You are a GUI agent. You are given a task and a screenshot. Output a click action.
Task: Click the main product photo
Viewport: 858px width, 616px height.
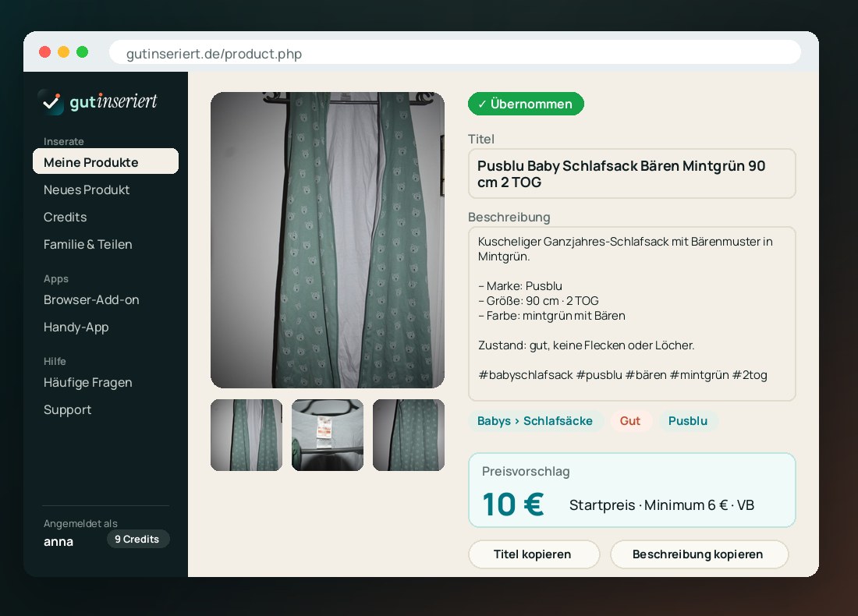click(328, 240)
